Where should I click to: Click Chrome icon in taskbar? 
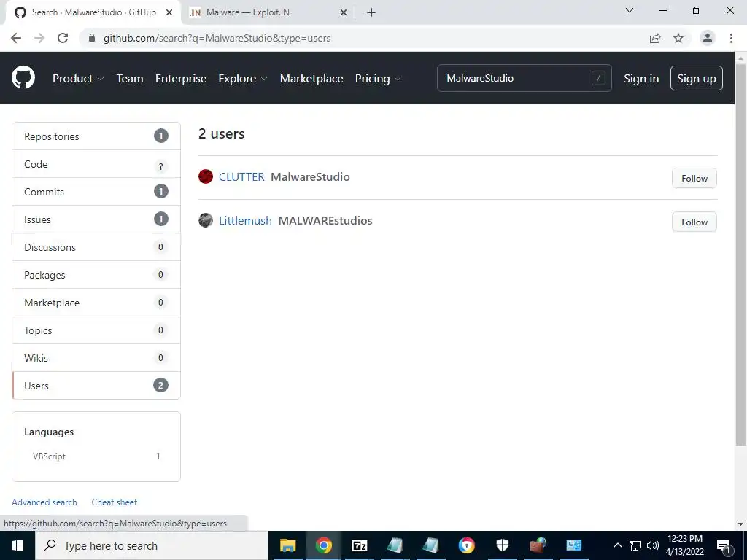323,545
